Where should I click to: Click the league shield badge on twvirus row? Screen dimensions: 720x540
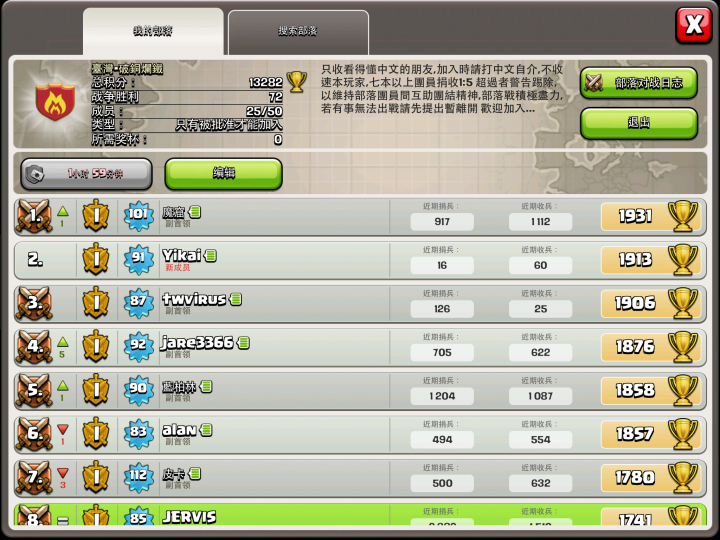tap(96, 303)
